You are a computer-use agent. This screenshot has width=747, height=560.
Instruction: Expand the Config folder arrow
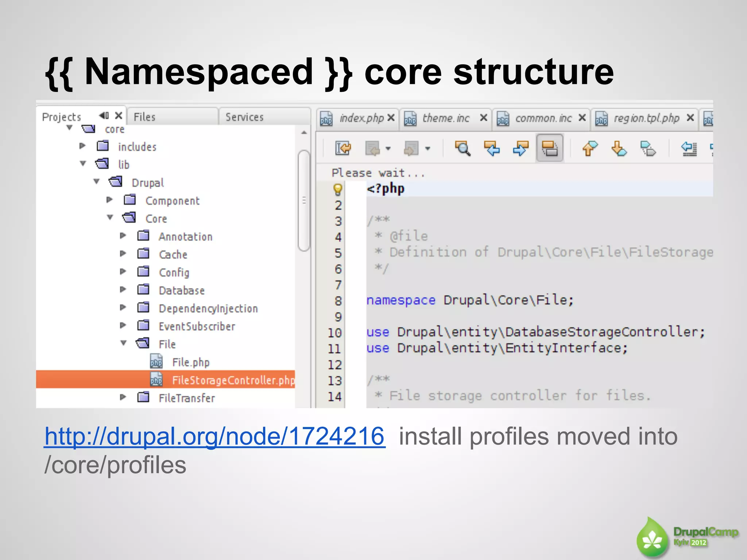(x=123, y=271)
